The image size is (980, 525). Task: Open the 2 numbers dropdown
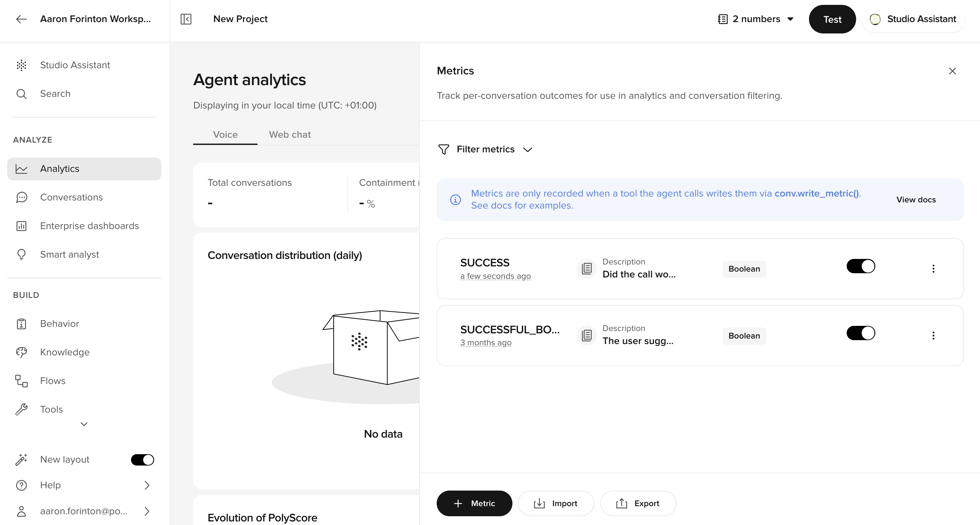click(x=756, y=19)
